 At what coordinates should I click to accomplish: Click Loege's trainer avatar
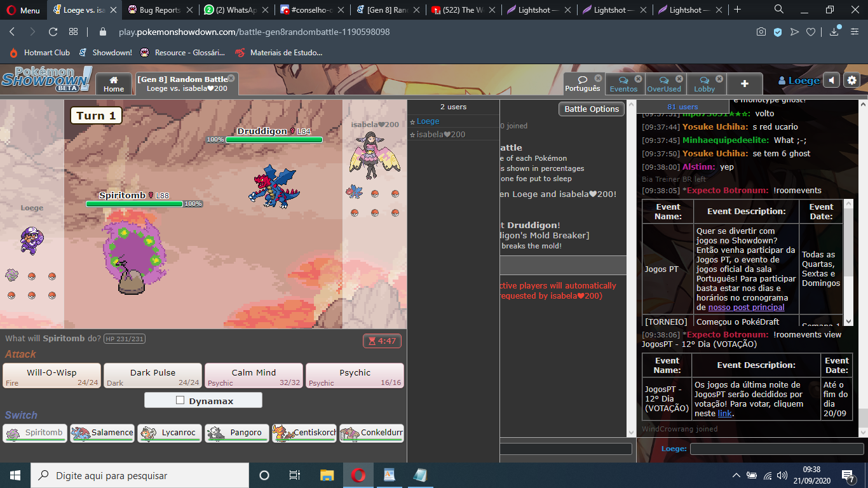pos(31,240)
